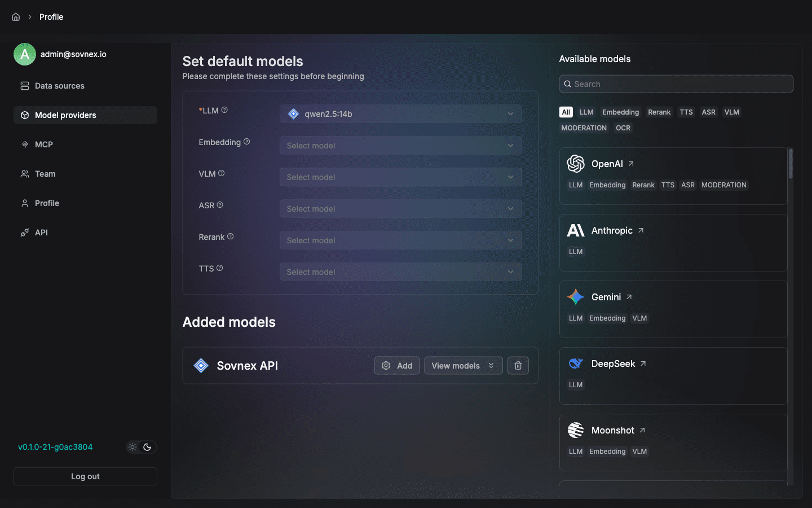Click the Moonshot logo icon
The width and height of the screenshot is (812, 508).
576,430
